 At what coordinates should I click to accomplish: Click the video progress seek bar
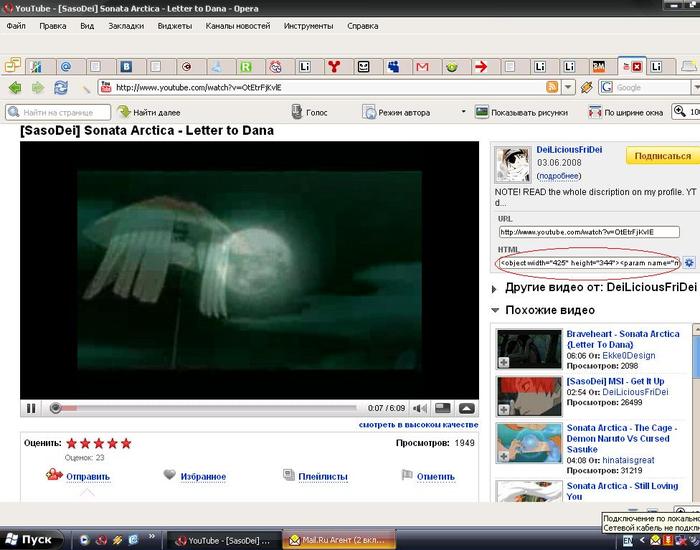205,408
